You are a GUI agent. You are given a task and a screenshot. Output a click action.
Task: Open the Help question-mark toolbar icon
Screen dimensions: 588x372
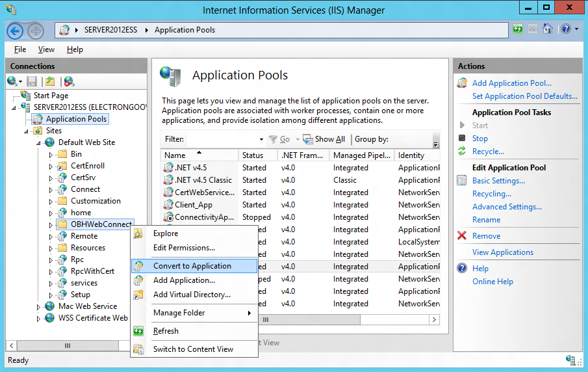pos(566,29)
